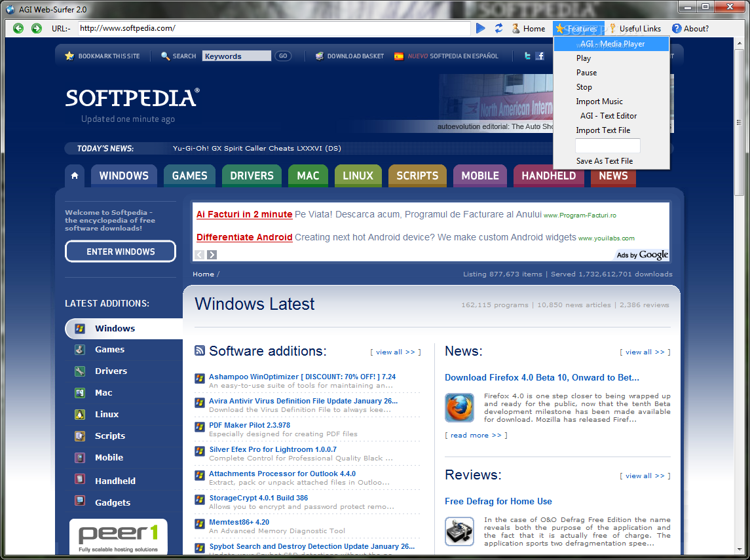Click the refresh arrows icon
Image resolution: width=750 pixels, height=560 pixels.
click(x=498, y=28)
